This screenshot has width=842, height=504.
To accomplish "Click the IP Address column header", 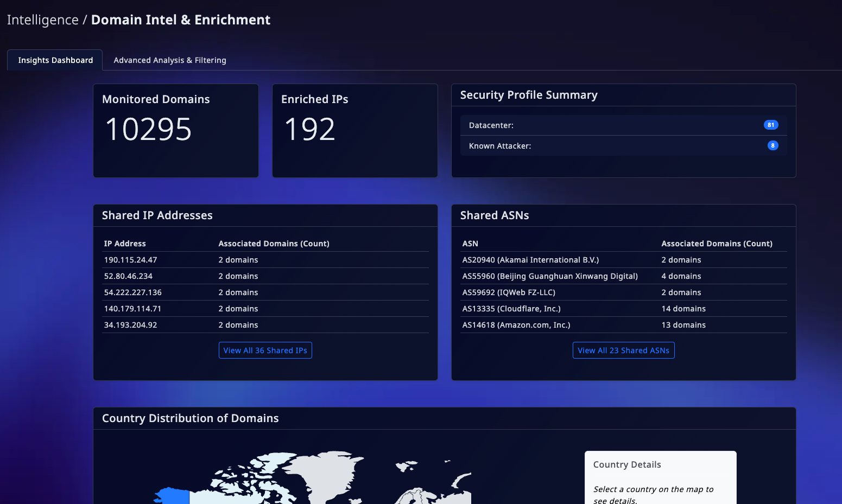I will point(125,244).
